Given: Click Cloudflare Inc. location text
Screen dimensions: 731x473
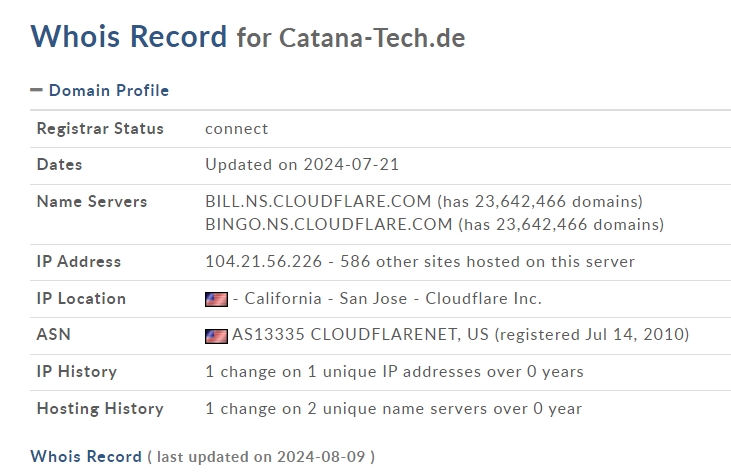Looking at the screenshot, I should point(483,298).
